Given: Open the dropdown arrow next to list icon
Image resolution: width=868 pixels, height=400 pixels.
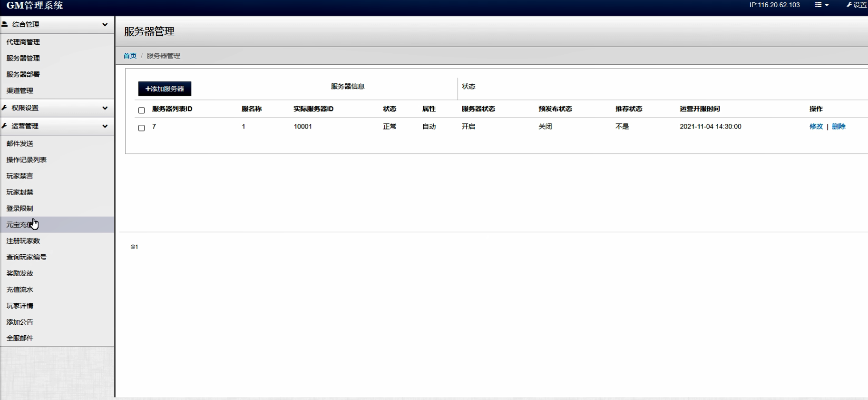Looking at the screenshot, I should pos(827,5).
